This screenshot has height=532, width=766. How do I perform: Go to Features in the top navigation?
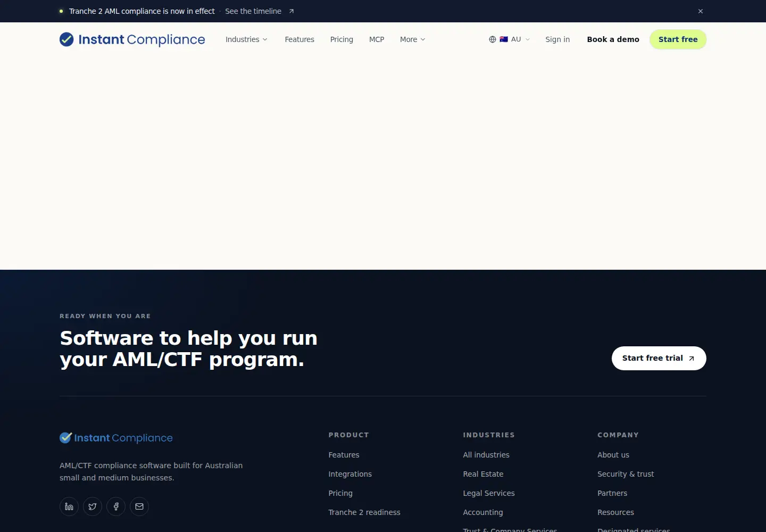[x=299, y=39]
